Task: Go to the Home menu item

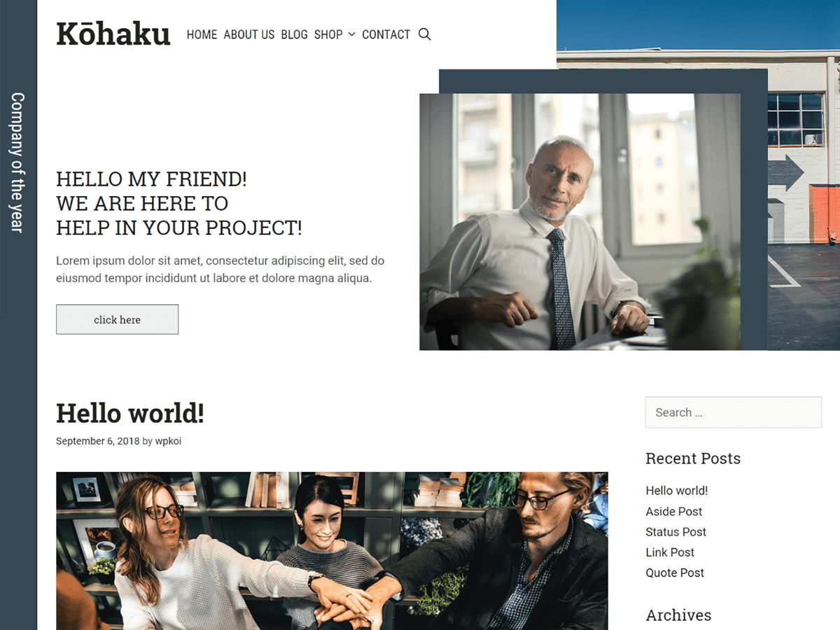Action: coord(202,34)
